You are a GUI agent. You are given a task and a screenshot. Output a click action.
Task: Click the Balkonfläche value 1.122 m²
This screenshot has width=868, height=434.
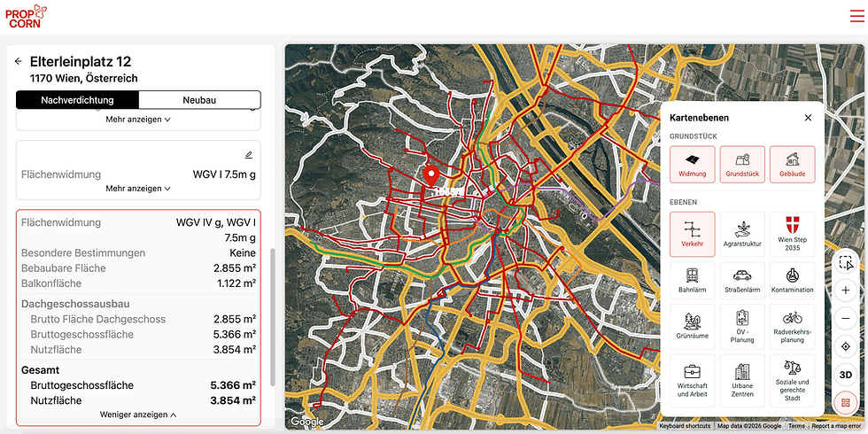pos(236,283)
